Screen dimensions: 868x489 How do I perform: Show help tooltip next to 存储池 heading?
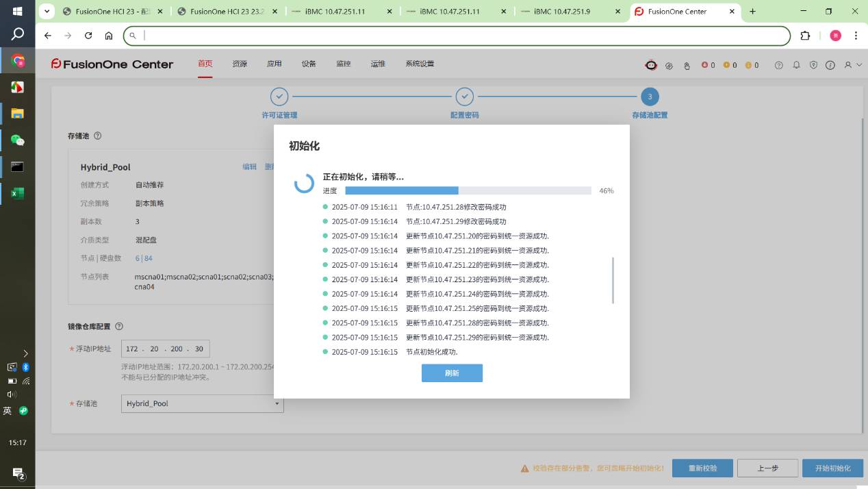[97, 136]
